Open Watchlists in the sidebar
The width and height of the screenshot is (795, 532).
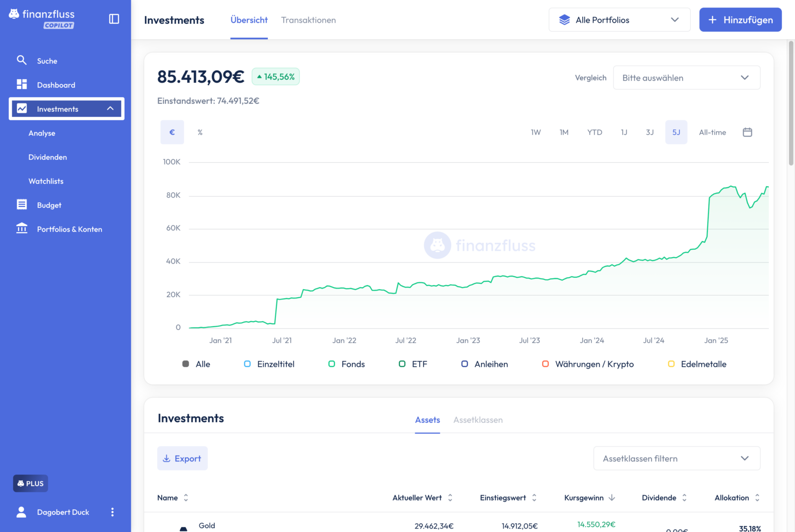pos(46,181)
